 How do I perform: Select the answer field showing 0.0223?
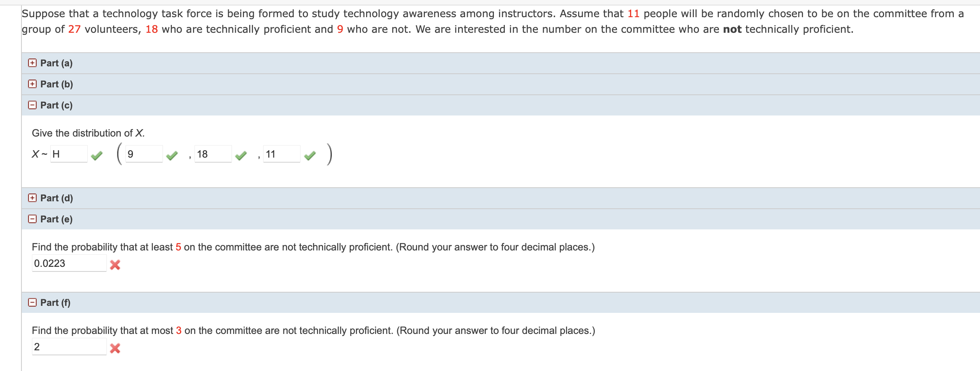[x=68, y=264]
